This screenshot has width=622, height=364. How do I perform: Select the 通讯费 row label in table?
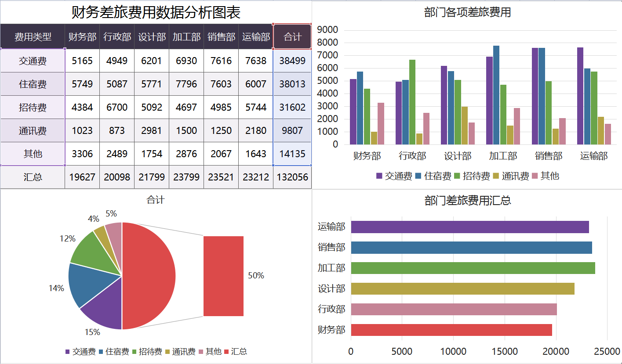point(33,131)
